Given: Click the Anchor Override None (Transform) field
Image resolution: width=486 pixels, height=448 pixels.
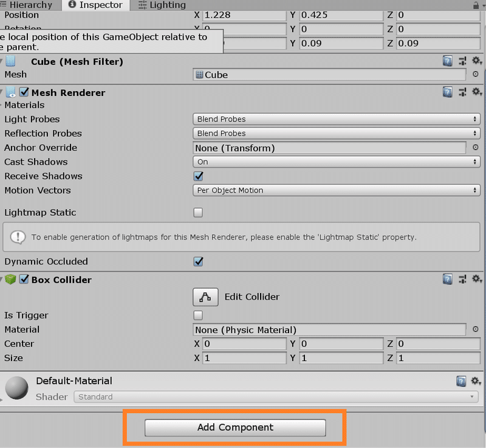Looking at the screenshot, I should (x=329, y=148).
